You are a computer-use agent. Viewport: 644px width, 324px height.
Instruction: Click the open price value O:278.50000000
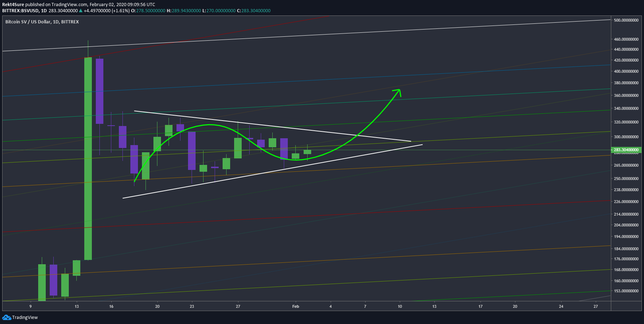tap(148, 11)
